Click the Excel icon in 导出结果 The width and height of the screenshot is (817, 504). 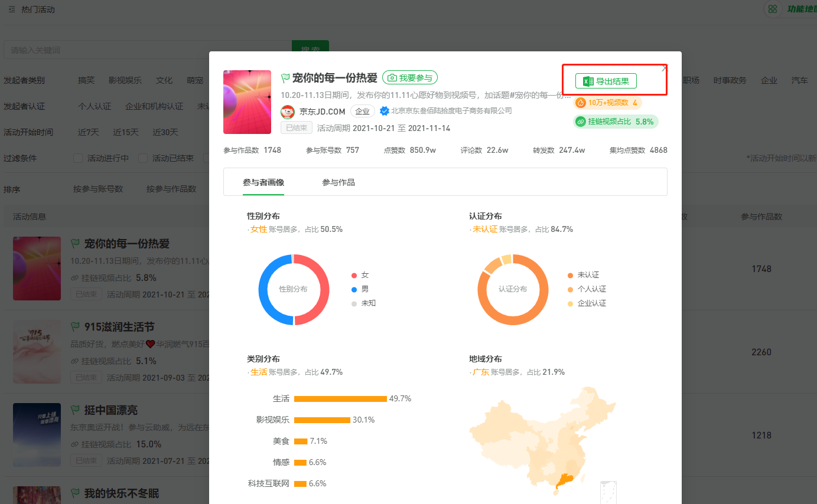pos(588,81)
